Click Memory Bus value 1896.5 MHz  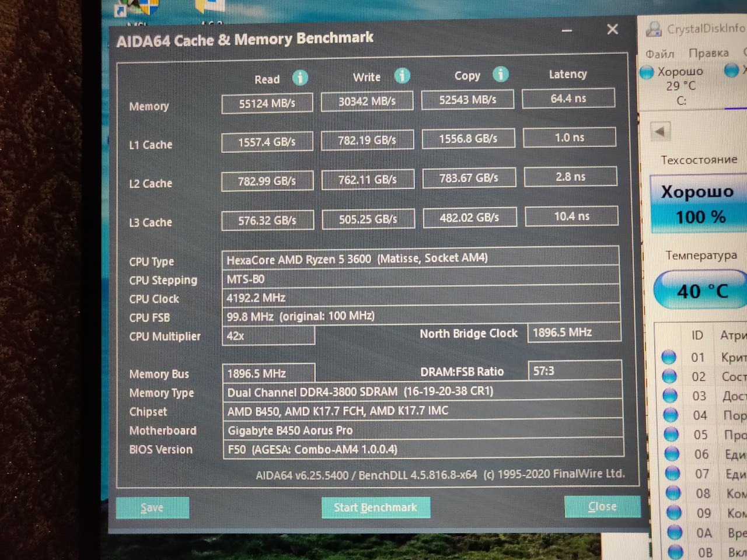(268, 373)
